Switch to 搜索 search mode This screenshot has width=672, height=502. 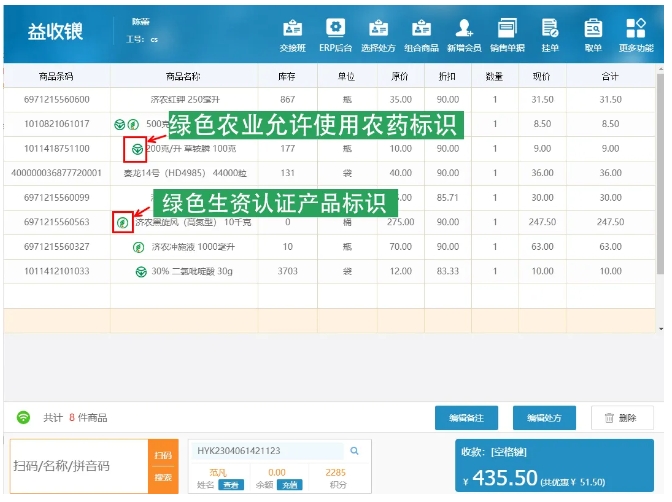pos(162,478)
